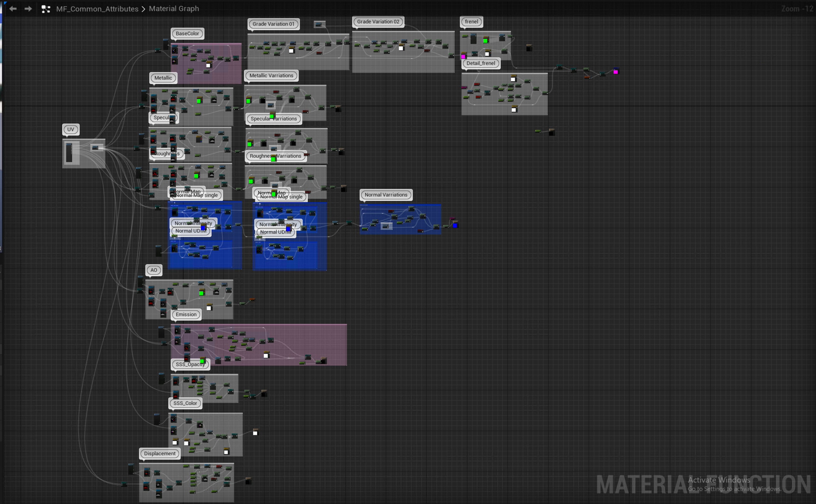
Task: Toggle the preview square in Grade Variation 01
Action: (291, 51)
